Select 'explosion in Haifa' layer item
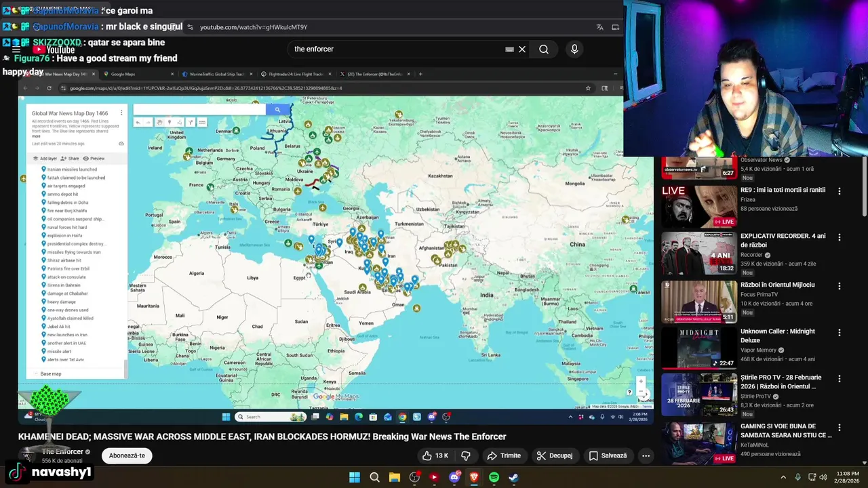Screen dimensions: 868x488 click(64, 236)
